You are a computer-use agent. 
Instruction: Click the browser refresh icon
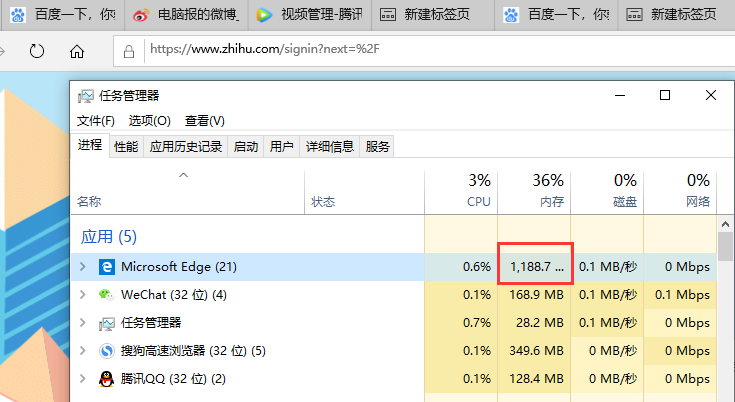pos(37,51)
